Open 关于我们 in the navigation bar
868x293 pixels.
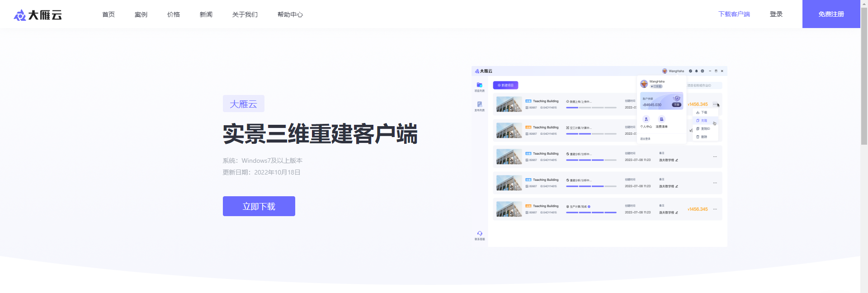pos(245,14)
